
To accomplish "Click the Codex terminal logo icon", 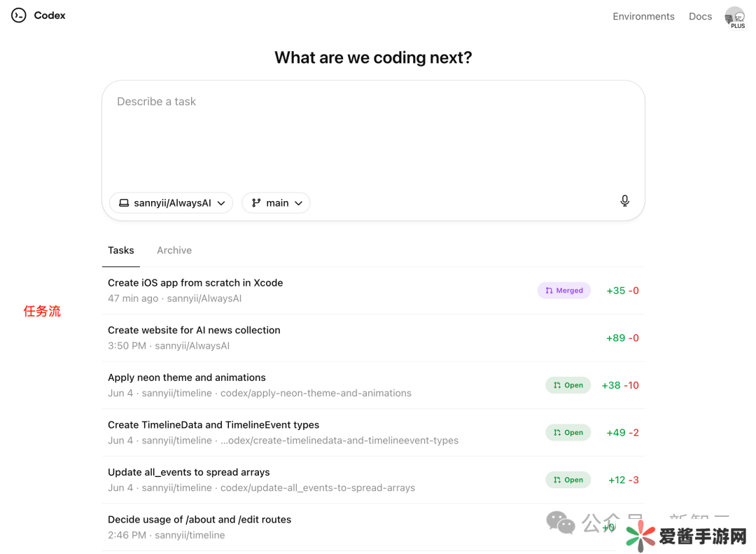I will pyautogui.click(x=19, y=15).
